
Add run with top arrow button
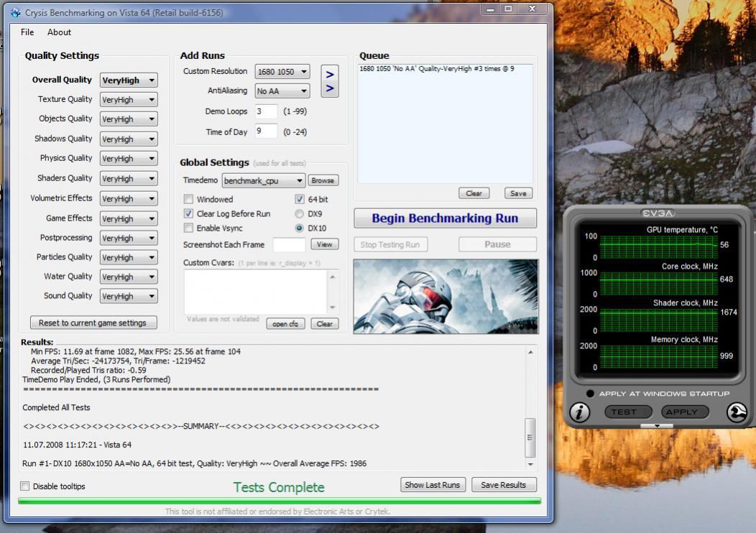pos(330,74)
